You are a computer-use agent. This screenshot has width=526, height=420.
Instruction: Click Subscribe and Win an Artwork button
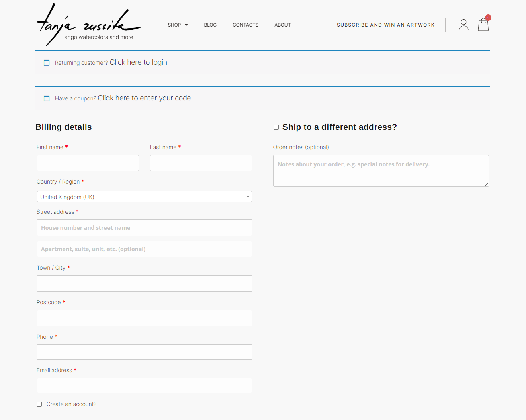click(385, 25)
